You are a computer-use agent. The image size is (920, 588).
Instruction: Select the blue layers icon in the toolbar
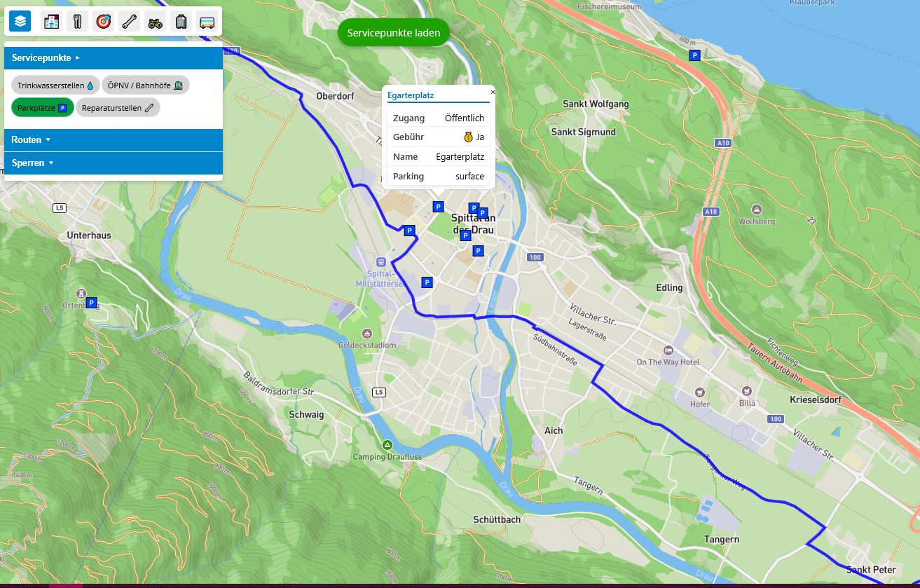tap(19, 21)
